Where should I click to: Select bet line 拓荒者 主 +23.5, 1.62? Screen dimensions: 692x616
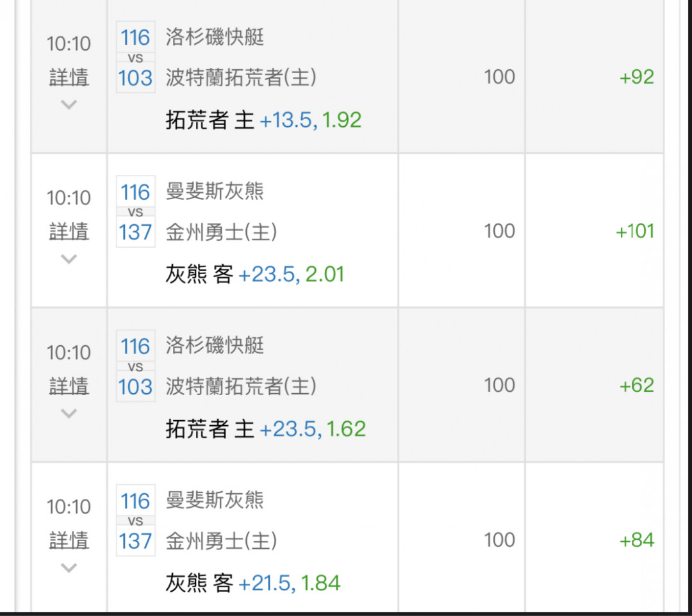(x=265, y=429)
